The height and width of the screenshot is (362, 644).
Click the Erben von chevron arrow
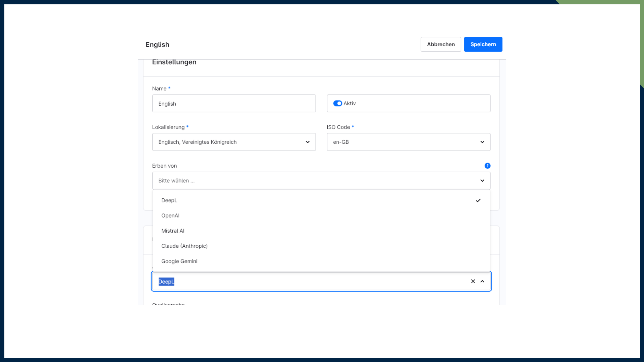(x=482, y=180)
